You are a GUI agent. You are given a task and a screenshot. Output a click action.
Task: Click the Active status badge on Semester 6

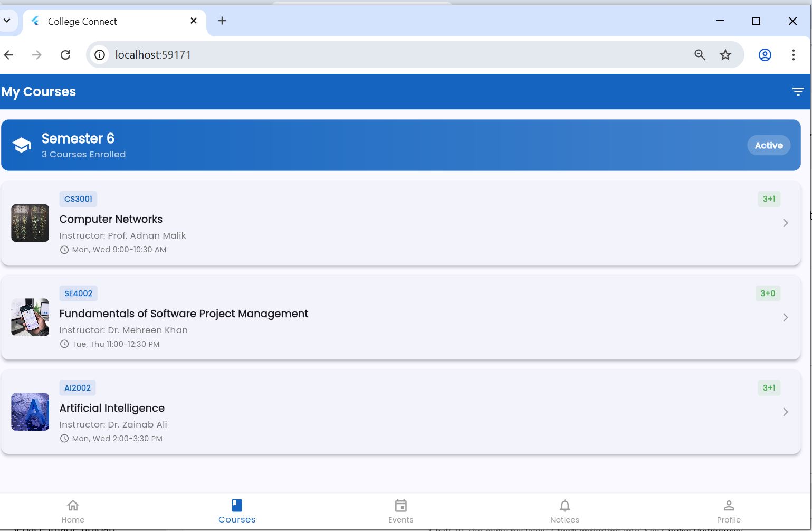point(768,145)
